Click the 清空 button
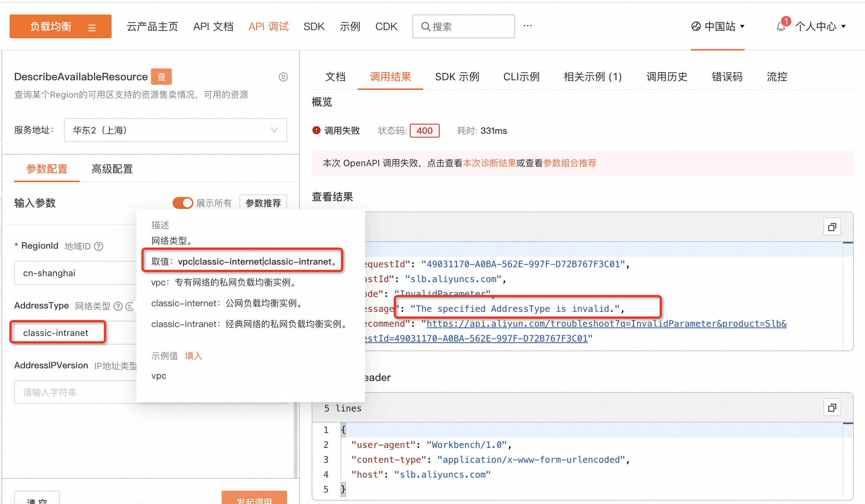Image resolution: width=865 pixels, height=504 pixels. point(37,498)
